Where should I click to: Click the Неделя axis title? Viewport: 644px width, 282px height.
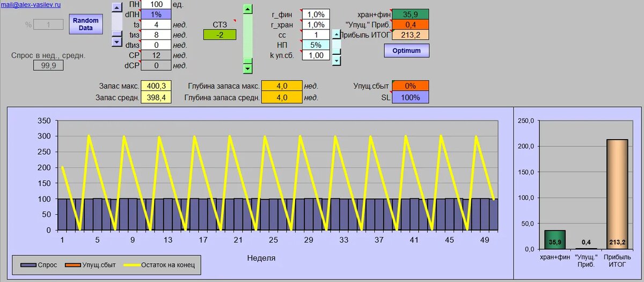click(x=261, y=258)
